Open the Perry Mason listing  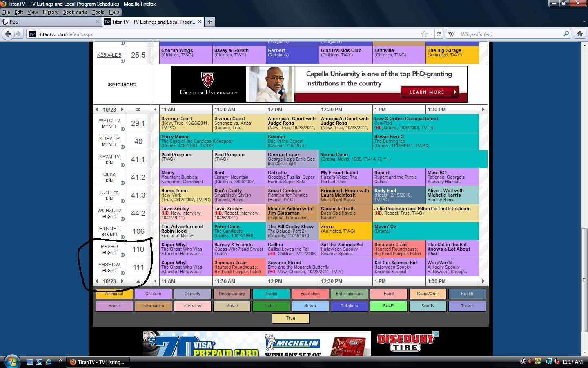212,141
